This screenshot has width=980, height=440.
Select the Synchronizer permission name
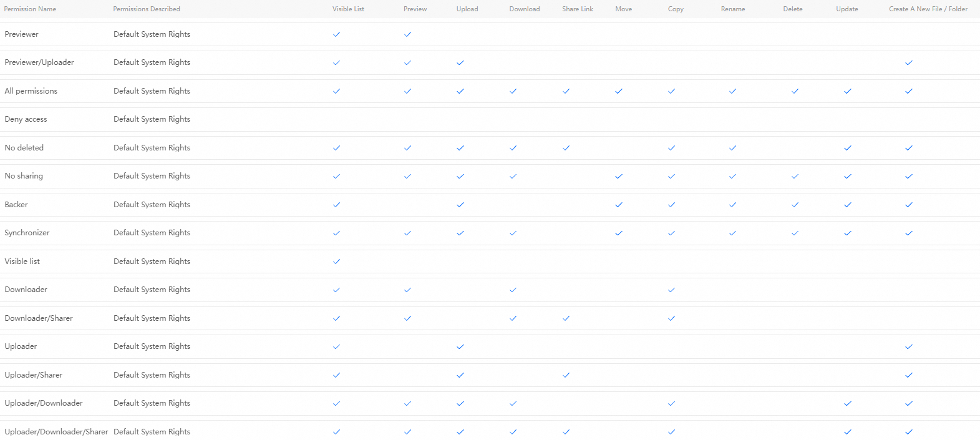coord(27,233)
